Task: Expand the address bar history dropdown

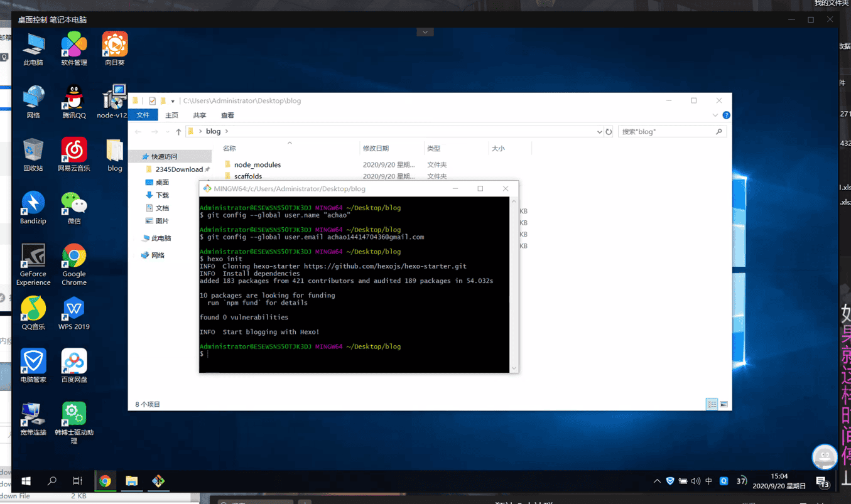Action: pyautogui.click(x=599, y=132)
